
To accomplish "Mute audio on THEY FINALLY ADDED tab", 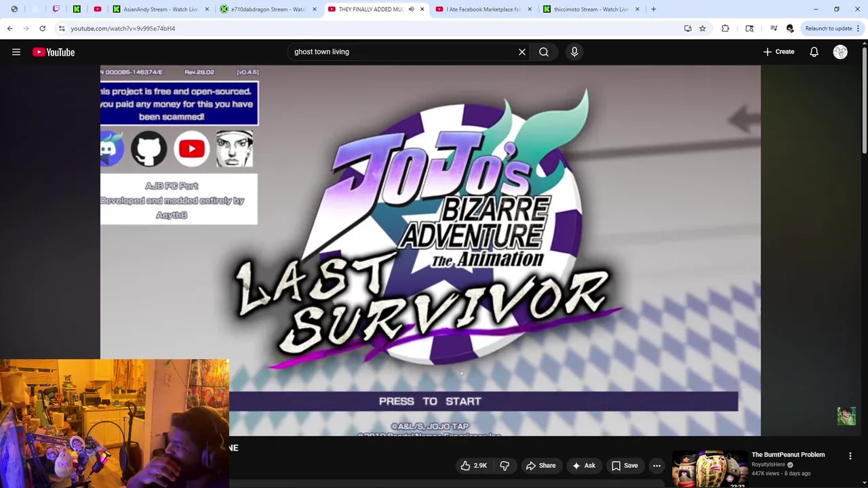I will tap(411, 9).
